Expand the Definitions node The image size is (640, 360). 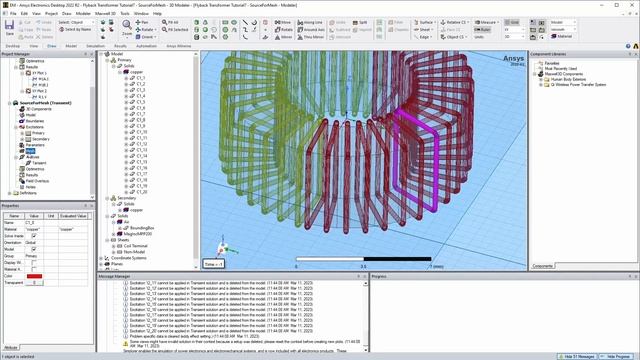click(9, 193)
